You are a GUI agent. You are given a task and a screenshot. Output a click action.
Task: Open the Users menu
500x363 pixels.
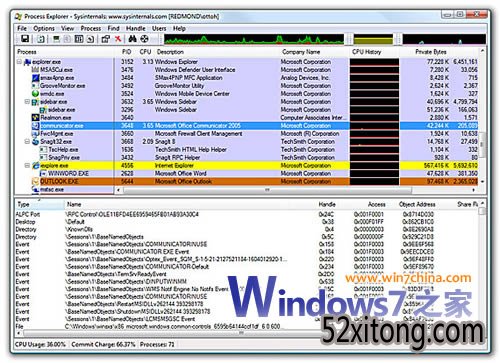coord(159,28)
